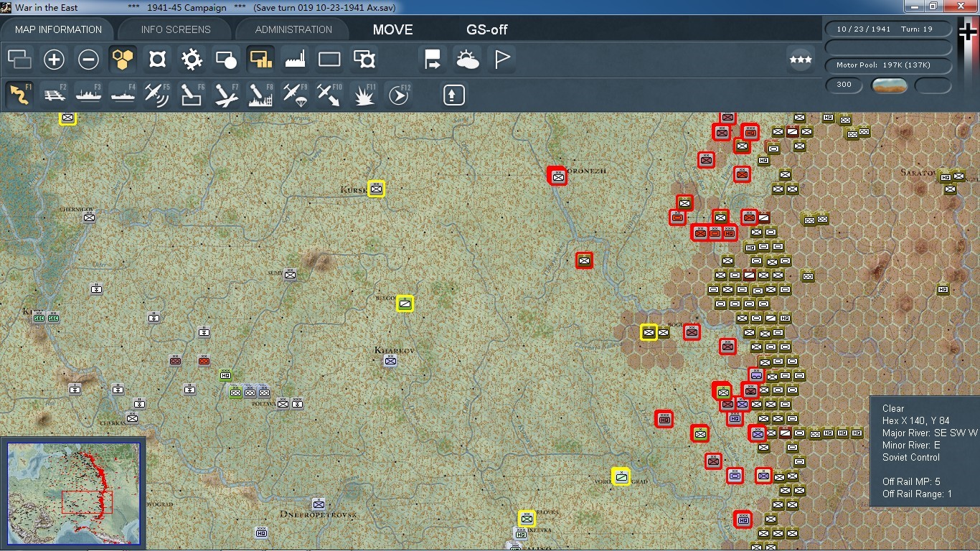The width and height of the screenshot is (980, 551).
Task: Zoom in the map with plus icon
Action: point(54,60)
